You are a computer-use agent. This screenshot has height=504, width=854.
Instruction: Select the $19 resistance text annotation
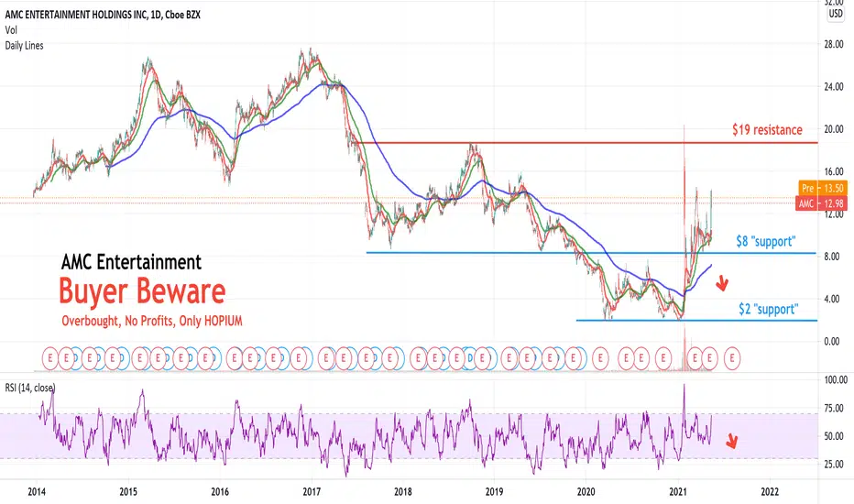click(x=767, y=130)
